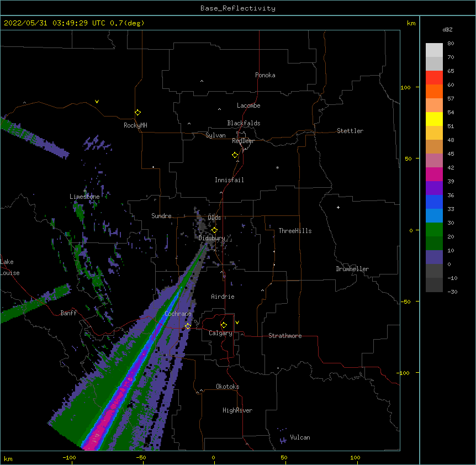Click the yellow diamond marker near RockyMH
The image size is (476, 465).
pyautogui.click(x=137, y=113)
